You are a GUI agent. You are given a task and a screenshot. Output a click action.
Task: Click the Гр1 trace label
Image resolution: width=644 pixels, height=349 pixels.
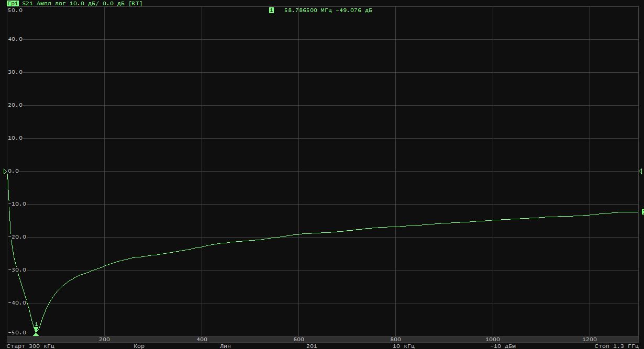13,3
